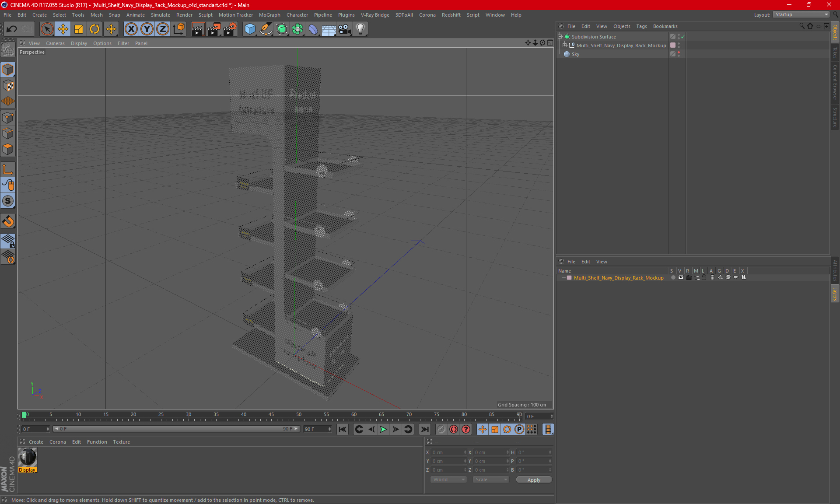Viewport: 840px width, 504px height.
Task: Toggle Sky visibility dots
Action: (x=679, y=54)
